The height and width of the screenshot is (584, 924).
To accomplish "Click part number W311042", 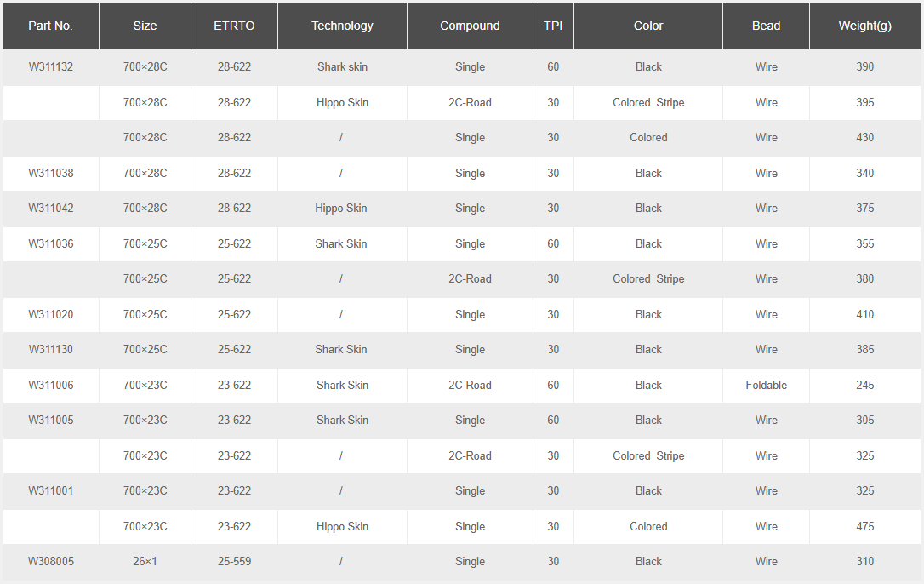I will [x=51, y=208].
